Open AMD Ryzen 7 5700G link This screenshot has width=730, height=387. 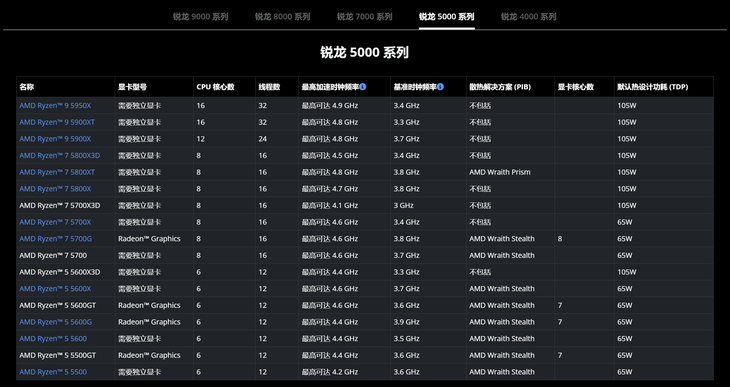click(55, 239)
